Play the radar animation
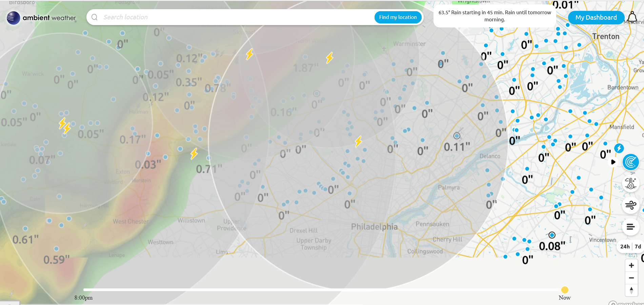Screen dimensions: 644x305 613,162
